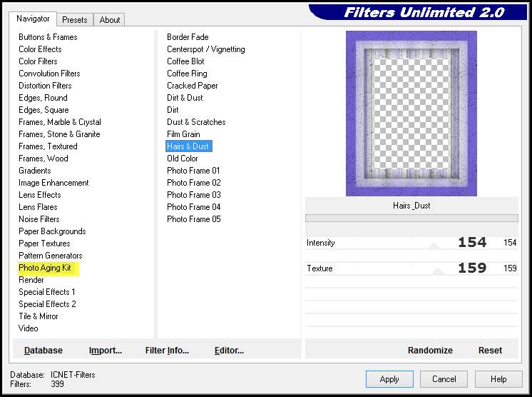Choose the Dirt filter
The width and height of the screenshot is (532, 397).
[x=173, y=110]
